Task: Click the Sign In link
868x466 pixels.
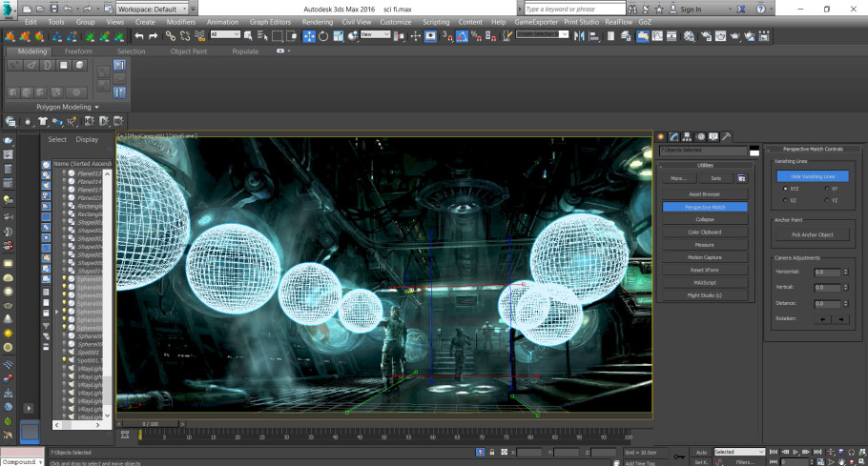Action: (691, 10)
